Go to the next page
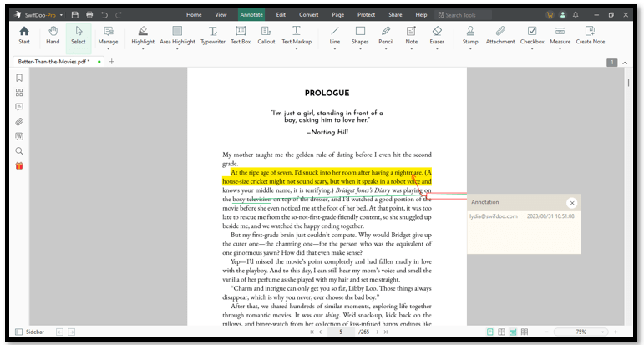Screen dimensions: 644x345 pyautogui.click(x=378, y=332)
